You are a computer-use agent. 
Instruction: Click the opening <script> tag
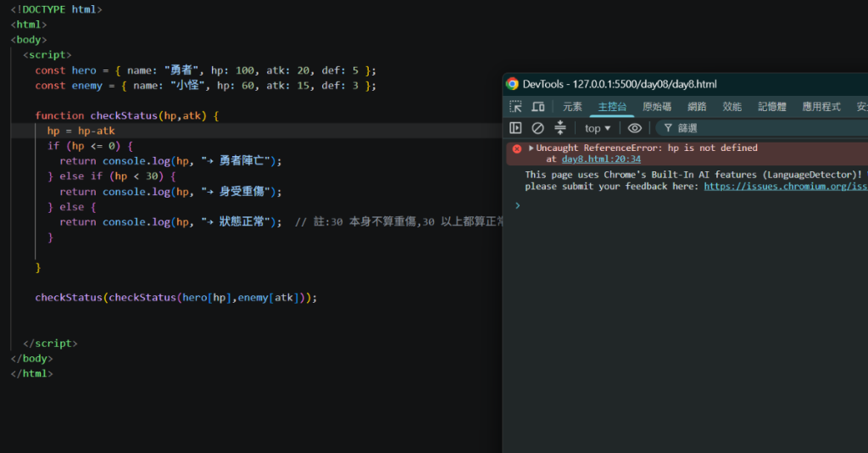(x=47, y=55)
